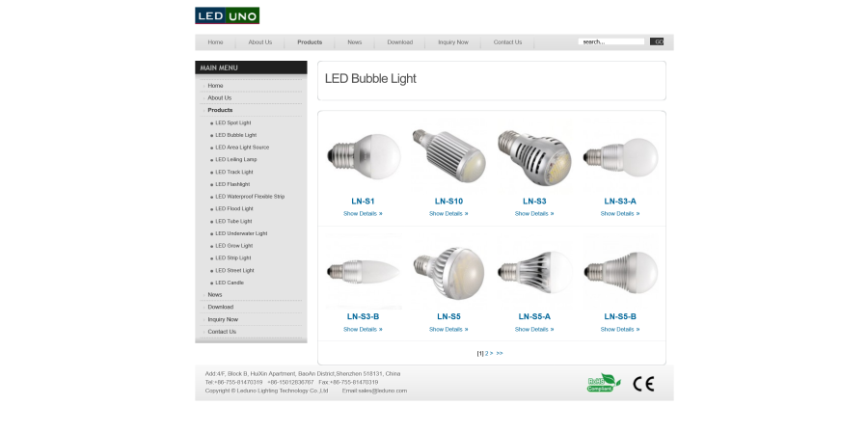Open Contact Us in sidebar menu
Image resolution: width=868 pixels, height=432 pixels.
(222, 332)
